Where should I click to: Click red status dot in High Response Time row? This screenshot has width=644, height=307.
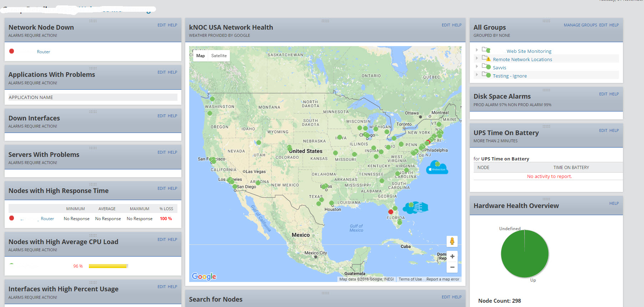(x=11, y=218)
